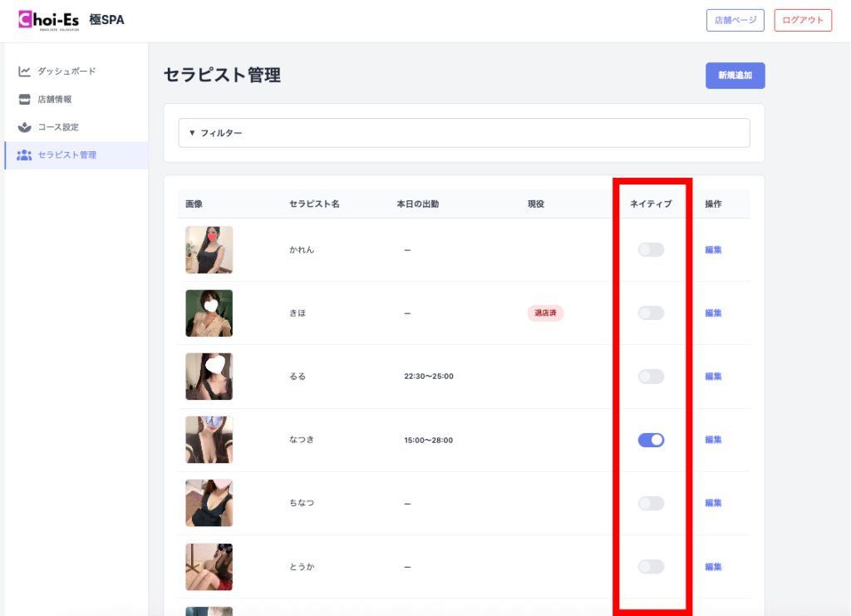The height and width of the screenshot is (616, 851).
Task: Click the dashboard chart icon in sidebar
Action: pos(24,71)
